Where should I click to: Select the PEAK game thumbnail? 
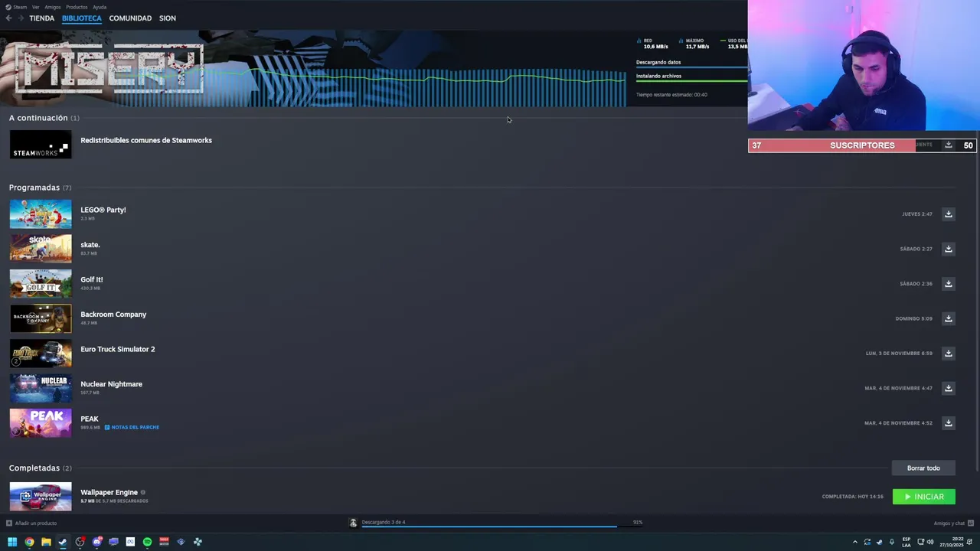(x=41, y=423)
